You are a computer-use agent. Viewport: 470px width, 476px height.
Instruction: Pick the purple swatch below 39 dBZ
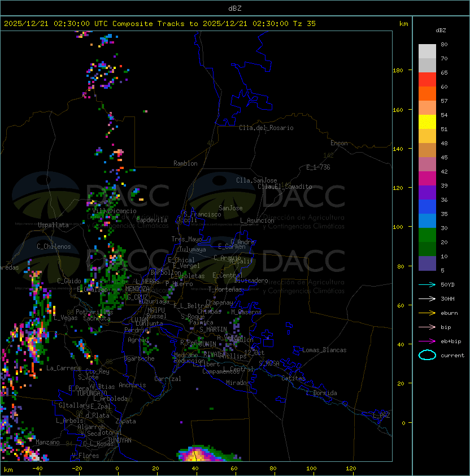[x=427, y=192]
